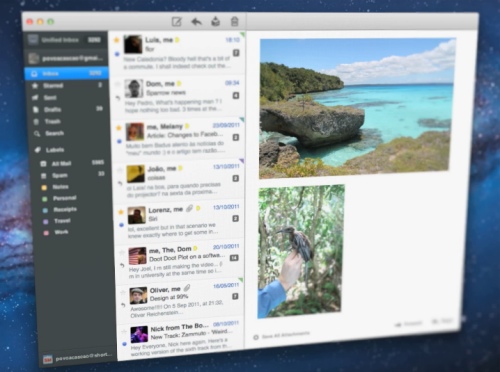Expand thread count badge on me, Melany
This screenshot has width=500, height=372.
[235, 137]
